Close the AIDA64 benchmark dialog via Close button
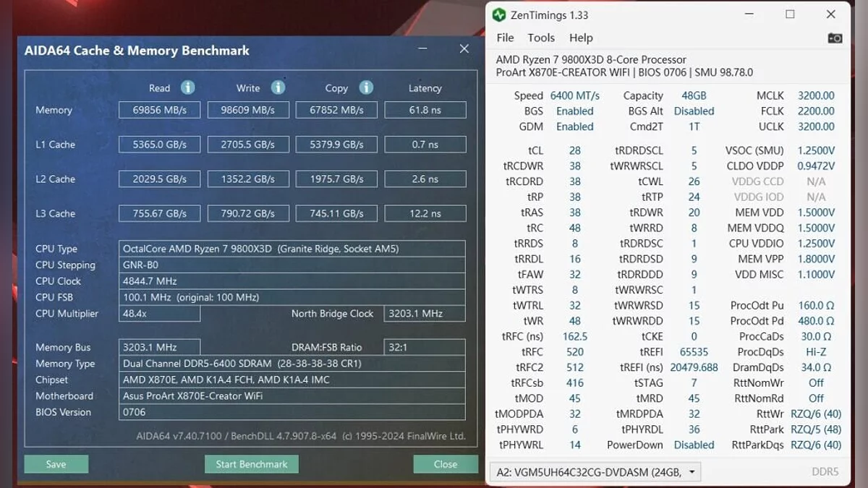 pos(446,464)
